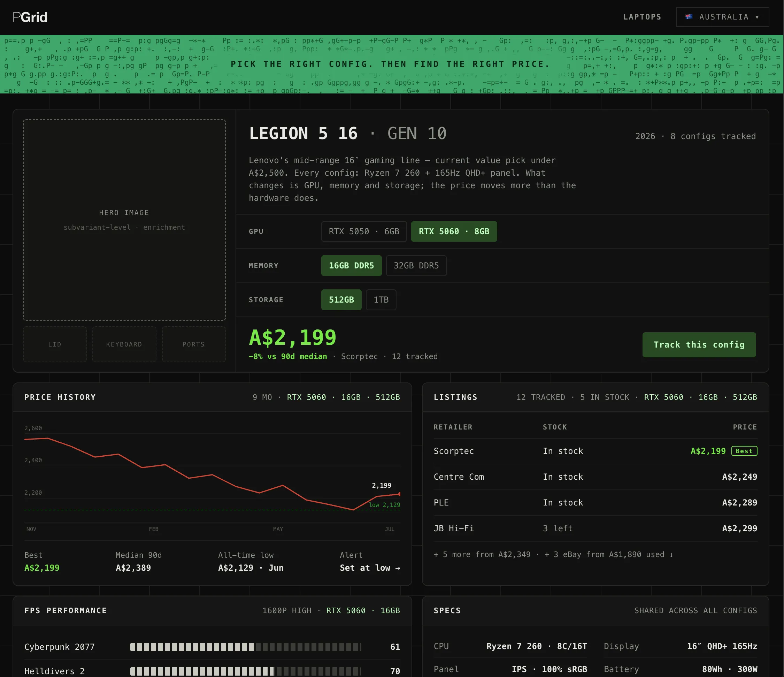Open the Scorptec row in the listings table
Viewport: 784px width, 677px height.
(595, 451)
